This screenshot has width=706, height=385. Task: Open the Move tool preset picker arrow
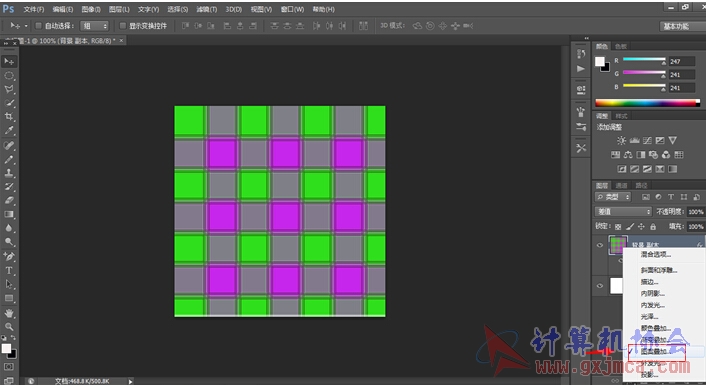click(26, 26)
